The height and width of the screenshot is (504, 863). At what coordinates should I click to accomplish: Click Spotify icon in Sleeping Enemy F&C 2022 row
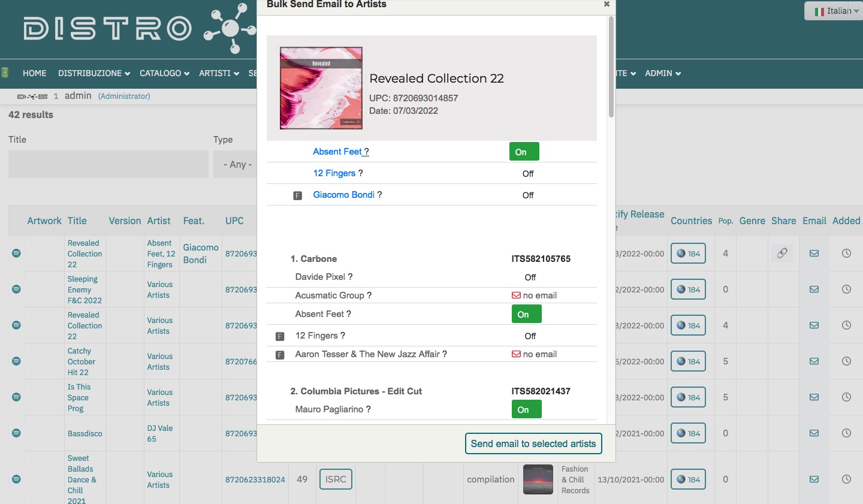coord(16,289)
